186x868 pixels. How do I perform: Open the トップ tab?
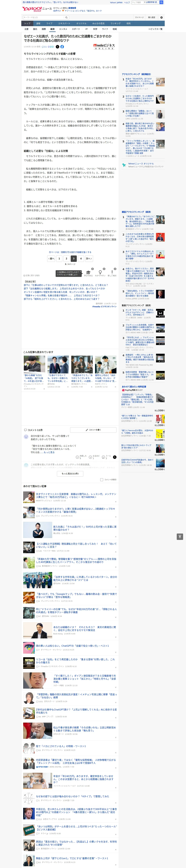coord(27,24)
